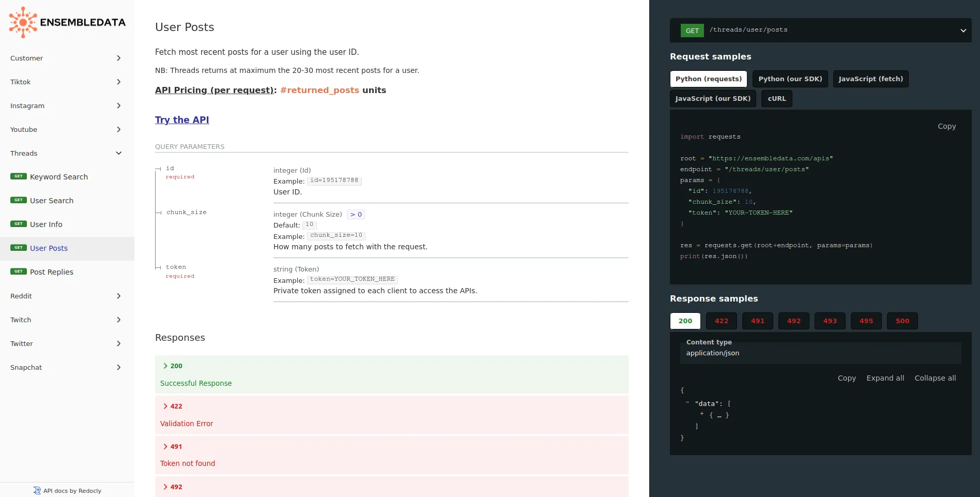Select the Python (requests) sample tab
980x497 pixels.
point(709,79)
